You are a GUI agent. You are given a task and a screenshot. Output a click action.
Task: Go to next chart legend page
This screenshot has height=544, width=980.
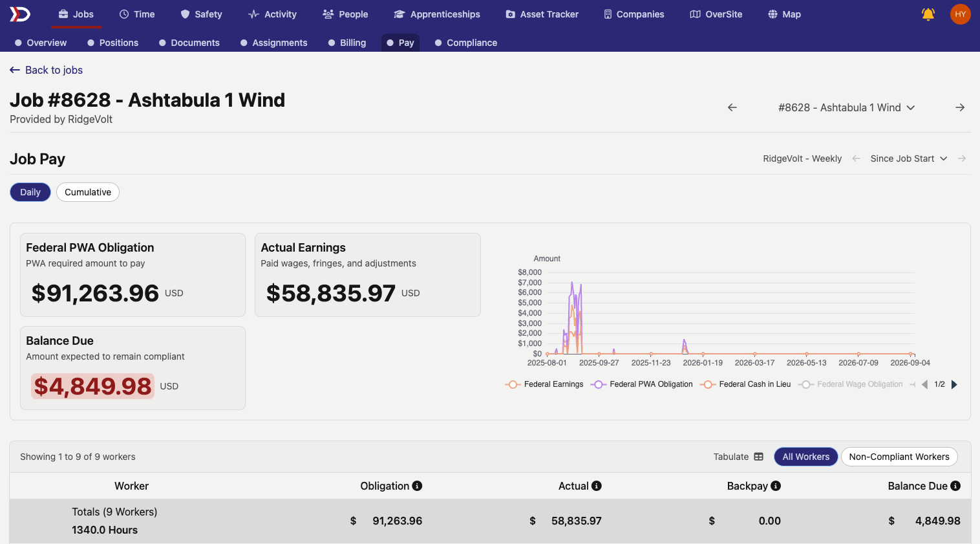coord(954,384)
